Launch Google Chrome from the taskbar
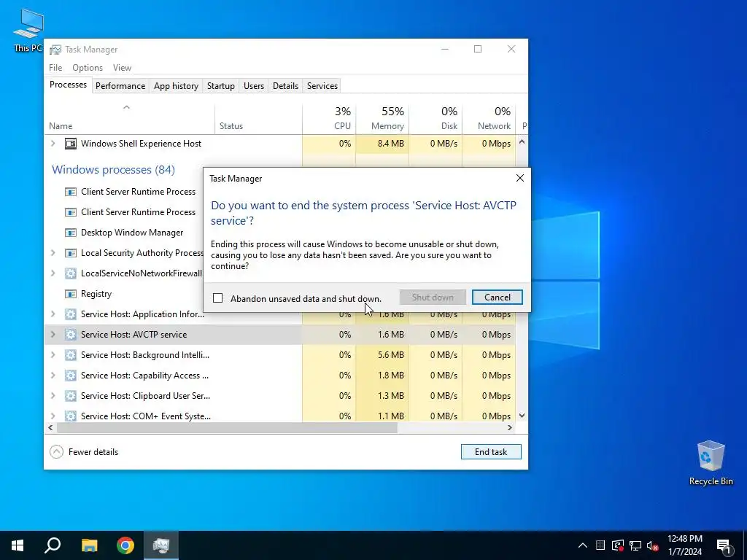 [x=125, y=545]
